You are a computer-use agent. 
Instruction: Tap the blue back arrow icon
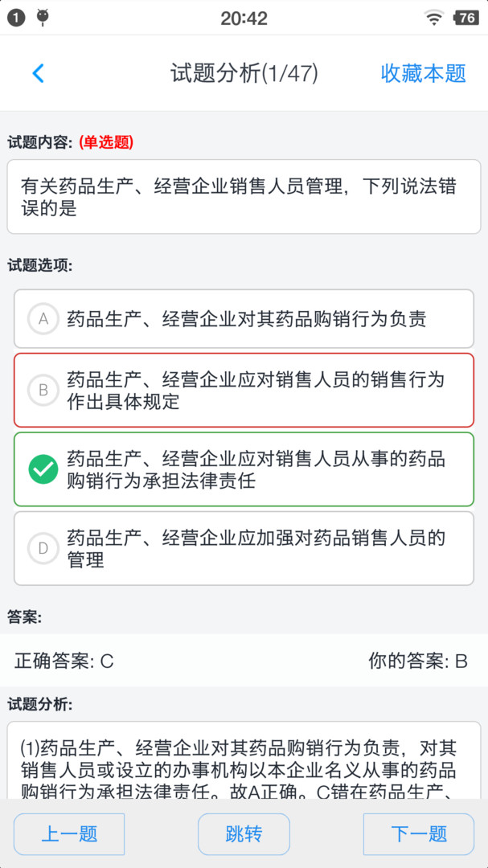[38, 73]
